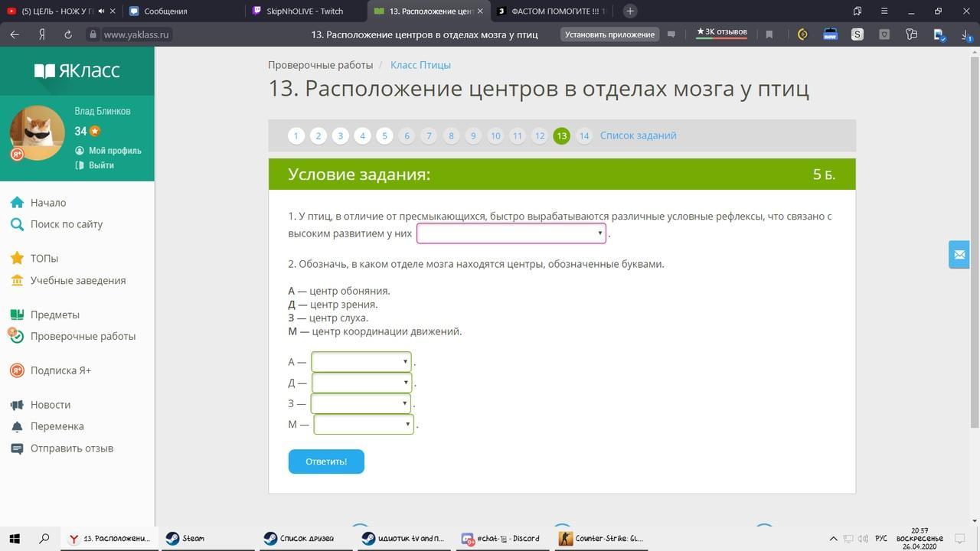The image size is (980, 551).
Task: Open the Класс Птицы breadcrumb link
Action: point(420,65)
